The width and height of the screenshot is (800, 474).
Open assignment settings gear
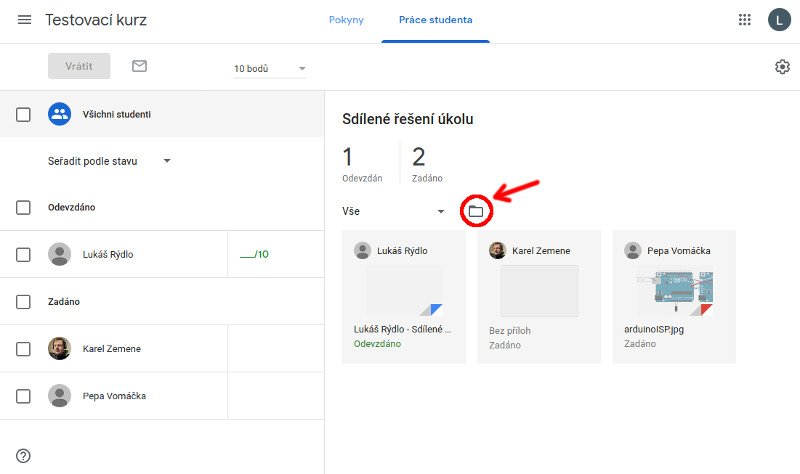pyautogui.click(x=782, y=67)
